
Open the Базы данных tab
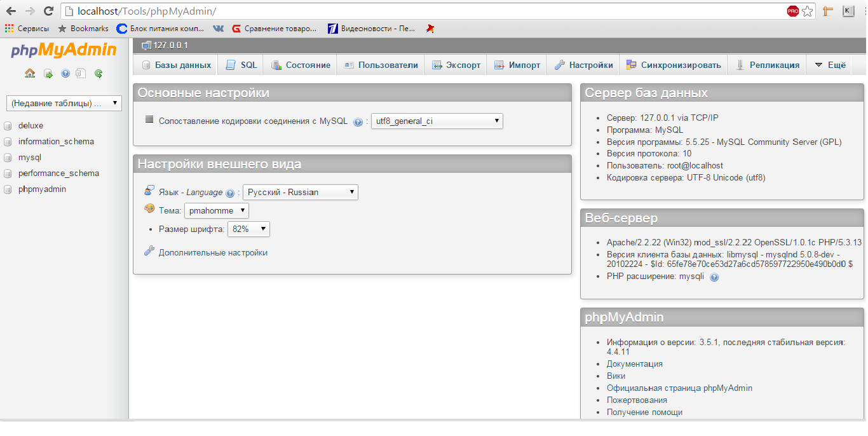[176, 65]
